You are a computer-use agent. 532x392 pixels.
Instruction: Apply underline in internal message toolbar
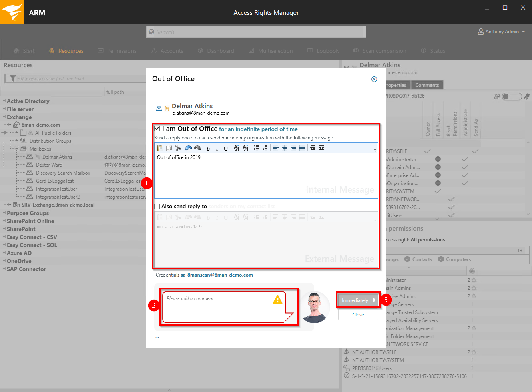coord(226,148)
